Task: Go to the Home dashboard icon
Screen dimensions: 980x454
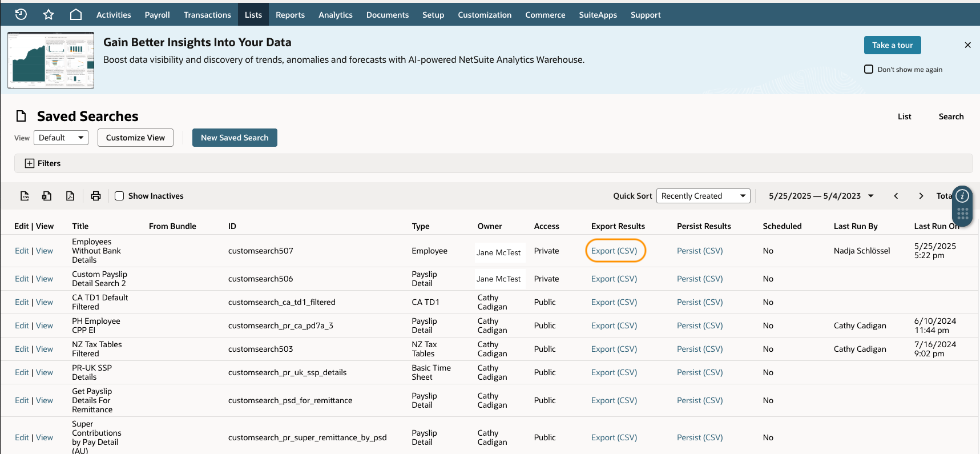Action: coord(76,14)
